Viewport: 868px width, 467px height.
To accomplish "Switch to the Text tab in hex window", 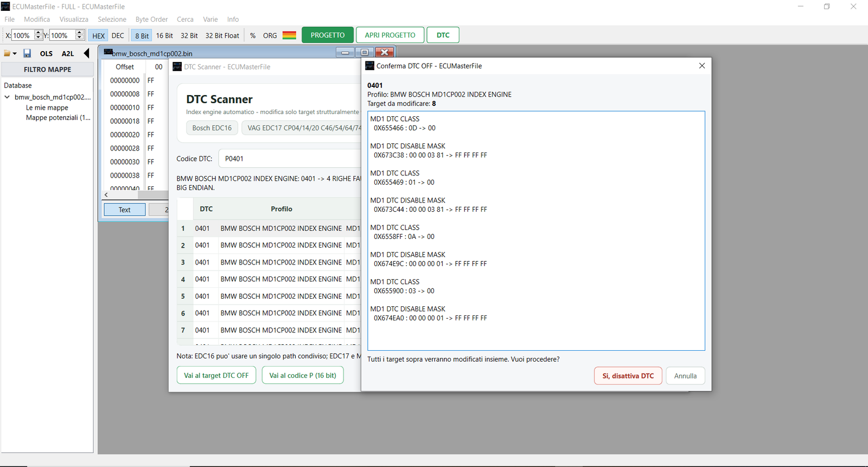I will point(125,210).
